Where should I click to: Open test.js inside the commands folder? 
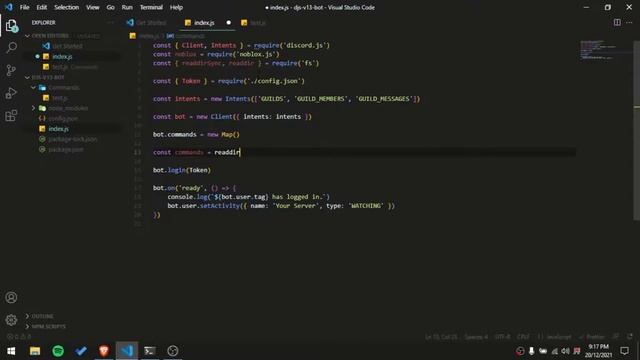60,98
